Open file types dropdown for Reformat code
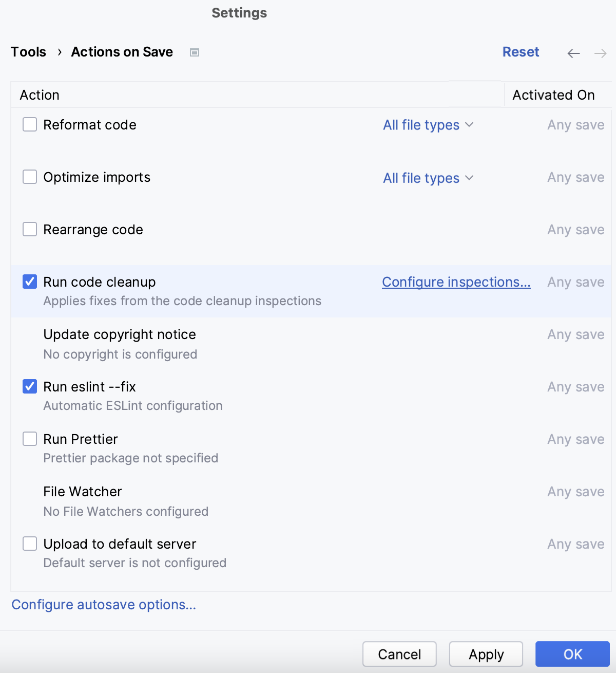616x673 pixels. click(x=429, y=125)
